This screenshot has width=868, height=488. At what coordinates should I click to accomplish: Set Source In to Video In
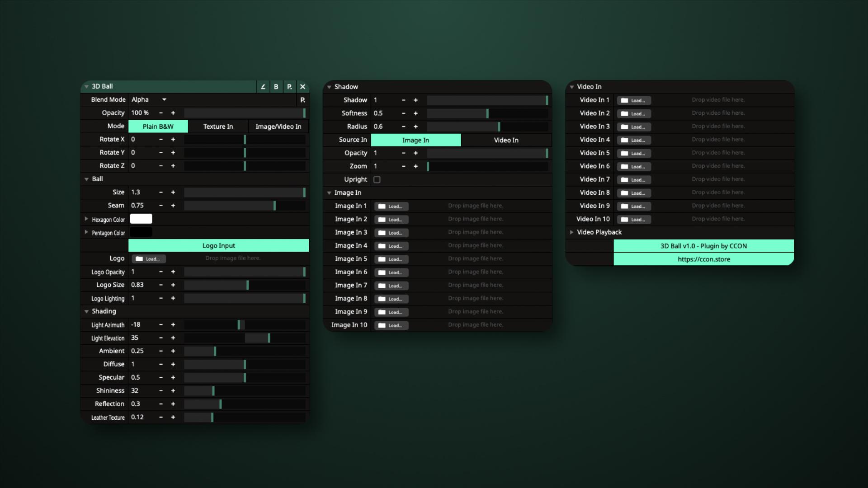(x=506, y=140)
